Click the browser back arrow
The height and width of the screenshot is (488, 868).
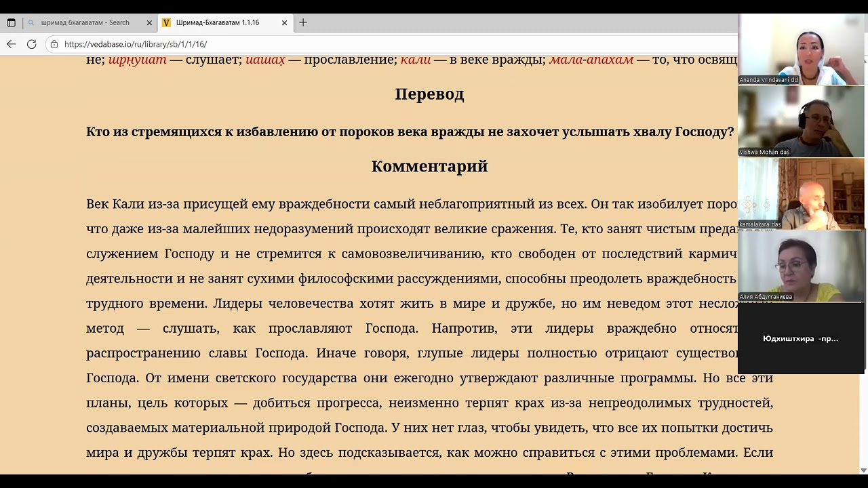(11, 43)
